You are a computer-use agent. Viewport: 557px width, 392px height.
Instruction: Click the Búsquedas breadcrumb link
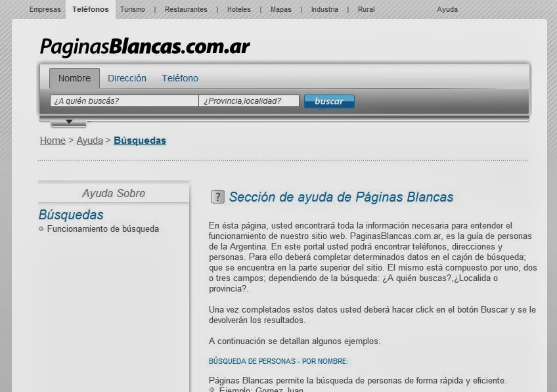[140, 141]
